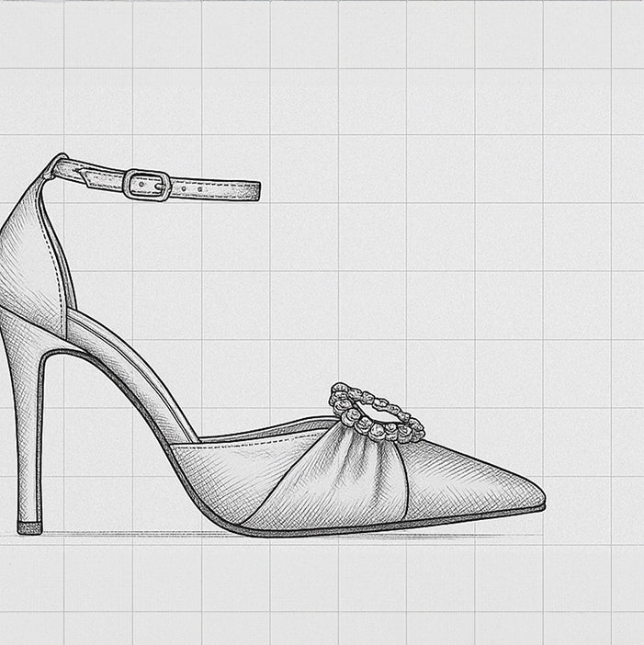The image size is (644, 645).
Task: Click the top of the heel counter at the strap
Action: coord(57,165)
